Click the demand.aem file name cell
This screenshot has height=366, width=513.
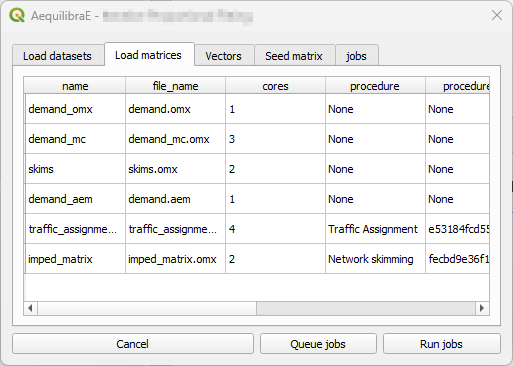(x=175, y=199)
